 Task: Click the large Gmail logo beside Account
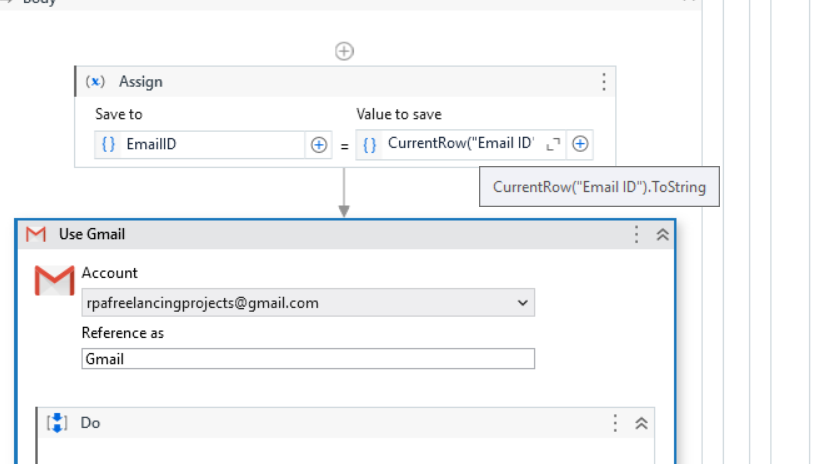54,281
